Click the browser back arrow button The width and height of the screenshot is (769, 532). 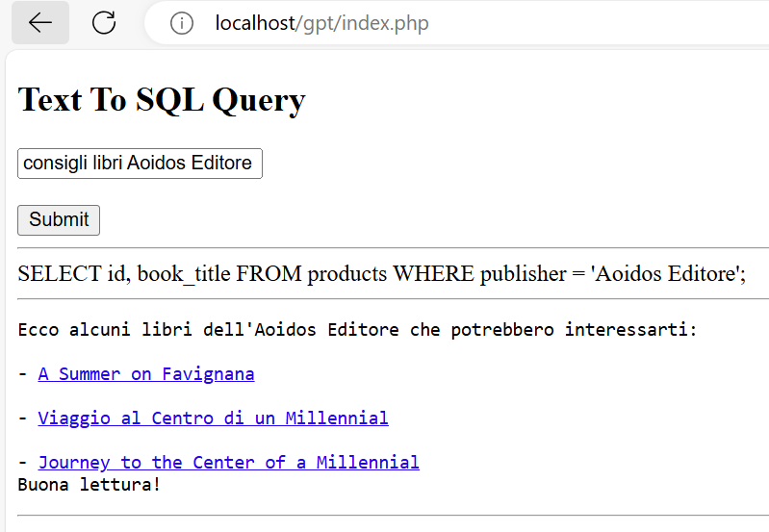[x=40, y=23]
